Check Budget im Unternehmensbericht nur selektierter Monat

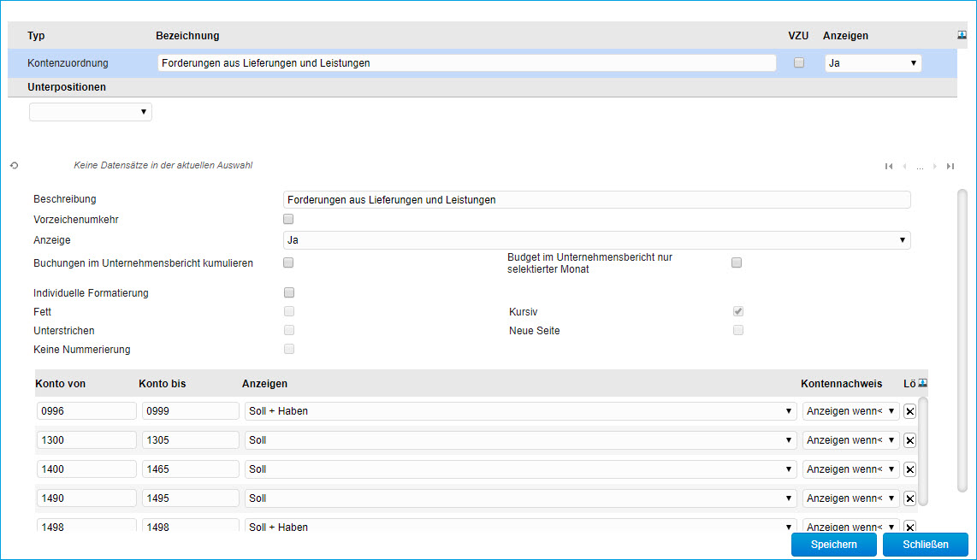pyautogui.click(x=737, y=262)
